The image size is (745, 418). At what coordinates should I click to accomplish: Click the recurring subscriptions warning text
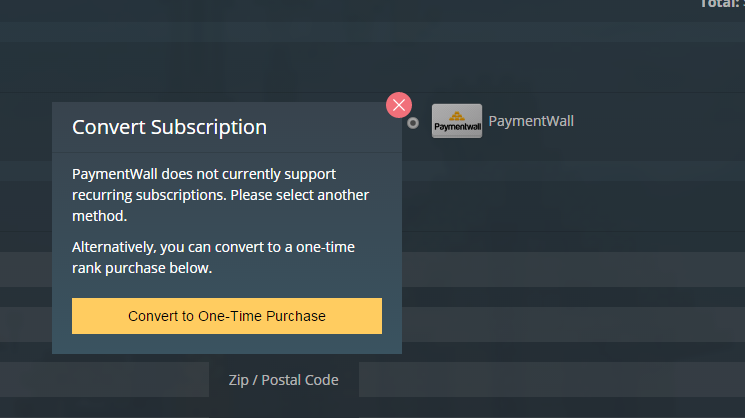(x=203, y=174)
